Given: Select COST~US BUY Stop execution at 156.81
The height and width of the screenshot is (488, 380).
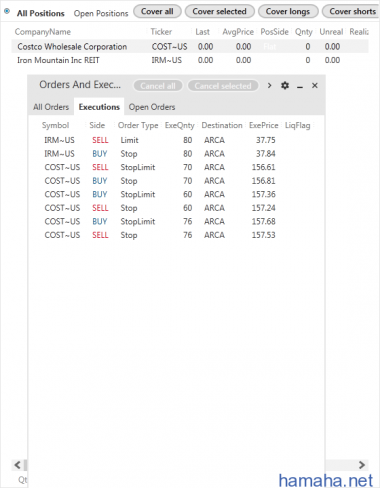Looking at the screenshot, I should (176, 181).
